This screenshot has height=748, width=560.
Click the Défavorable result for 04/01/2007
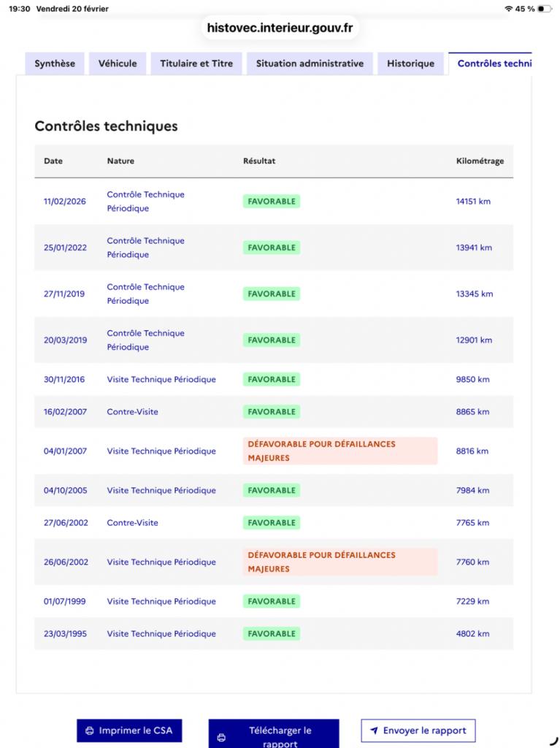(340, 451)
